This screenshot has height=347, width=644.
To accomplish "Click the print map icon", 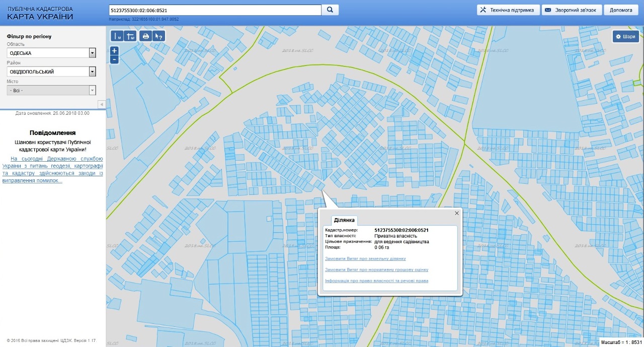I will [x=146, y=36].
